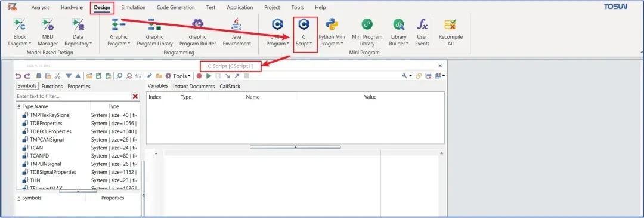The height and width of the screenshot is (218, 644).
Task: Clear filter with the red X button
Action: click(135, 96)
